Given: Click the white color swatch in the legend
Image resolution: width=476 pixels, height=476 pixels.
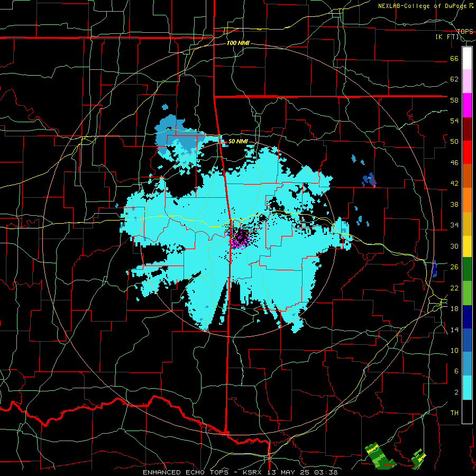Looking at the screenshot, I should click(467, 58).
